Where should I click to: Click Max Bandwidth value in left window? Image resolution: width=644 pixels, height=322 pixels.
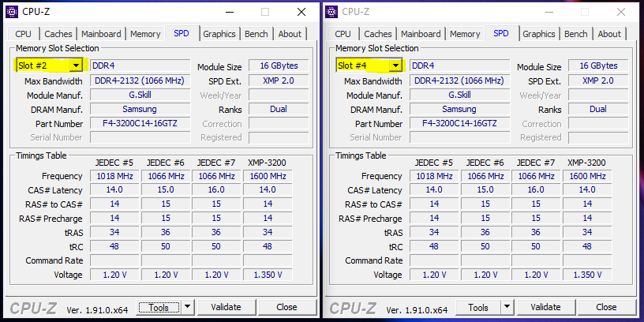click(x=140, y=80)
